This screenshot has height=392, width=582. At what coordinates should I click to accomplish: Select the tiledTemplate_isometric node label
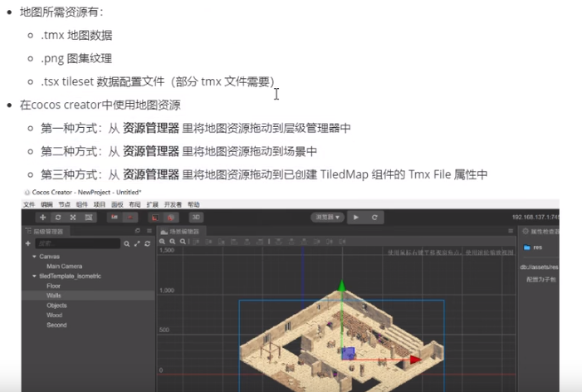[70, 277]
